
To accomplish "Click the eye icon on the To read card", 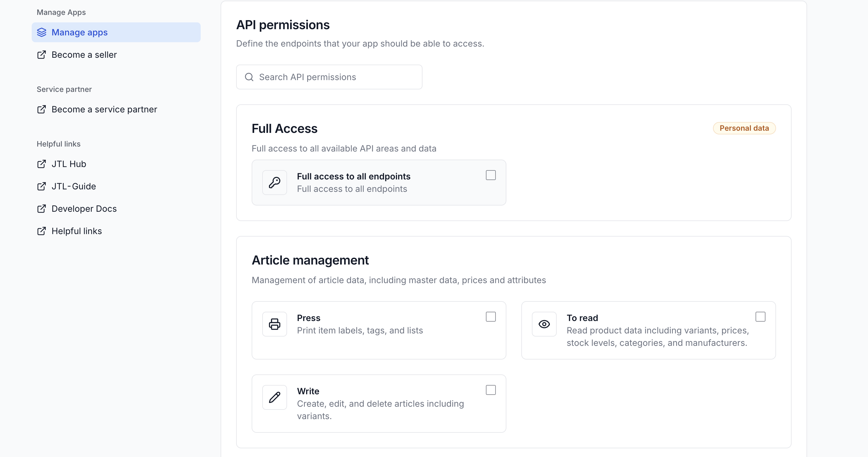I will point(544,324).
